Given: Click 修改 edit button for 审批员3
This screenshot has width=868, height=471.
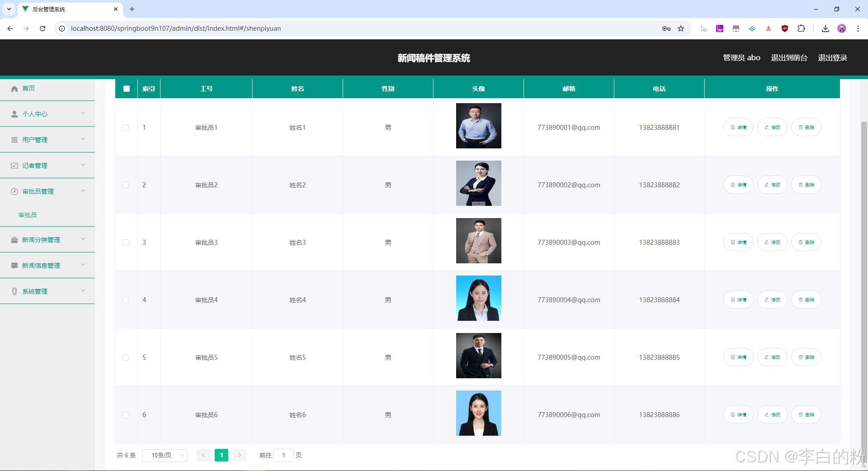Looking at the screenshot, I should point(772,242).
